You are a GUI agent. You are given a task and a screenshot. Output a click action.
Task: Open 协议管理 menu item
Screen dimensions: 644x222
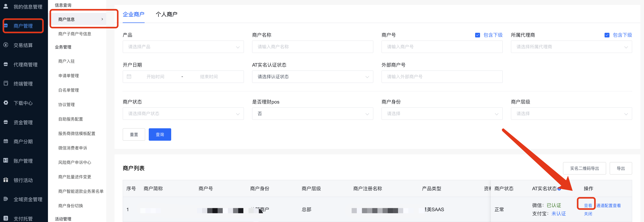click(x=67, y=105)
